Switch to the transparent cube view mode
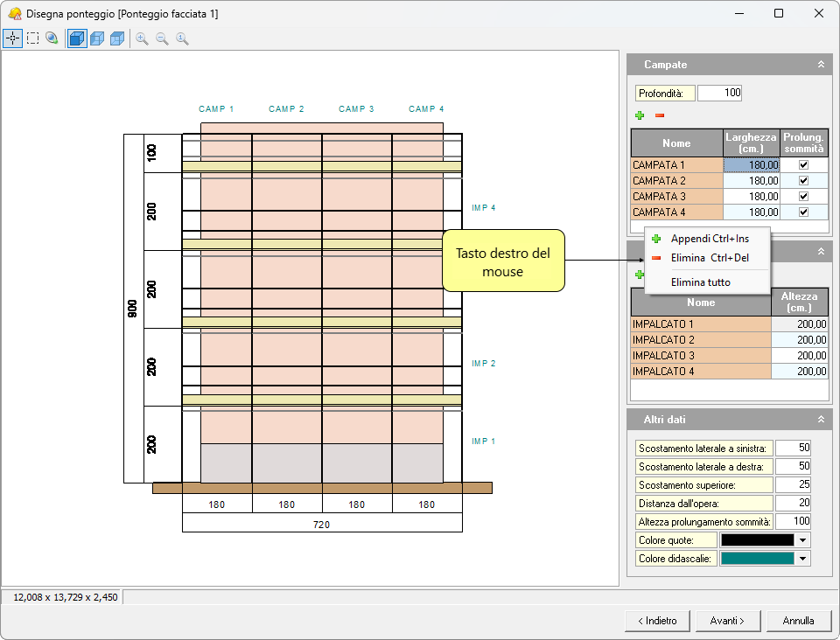 coord(97,38)
